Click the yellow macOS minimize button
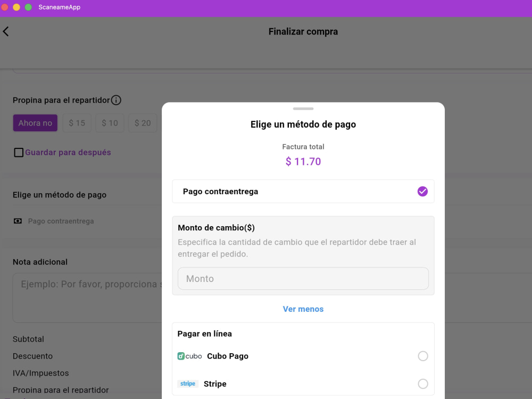 pyautogui.click(x=16, y=7)
